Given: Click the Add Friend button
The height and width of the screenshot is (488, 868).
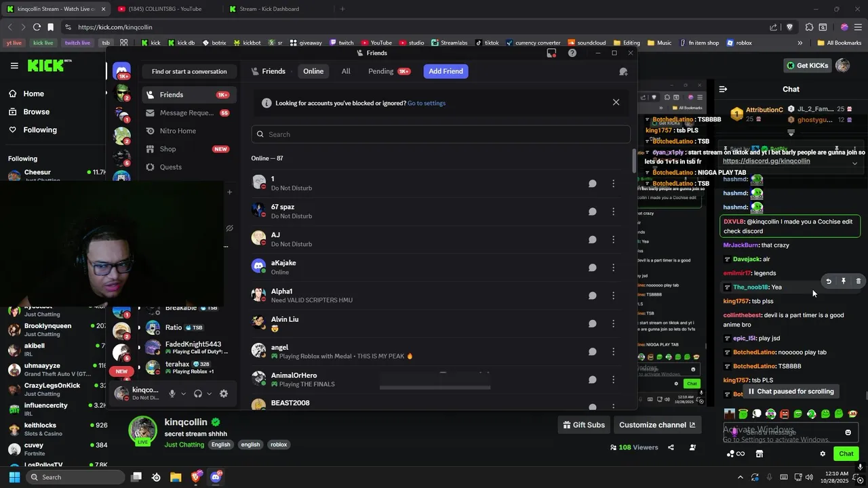Looking at the screenshot, I should tap(446, 71).
